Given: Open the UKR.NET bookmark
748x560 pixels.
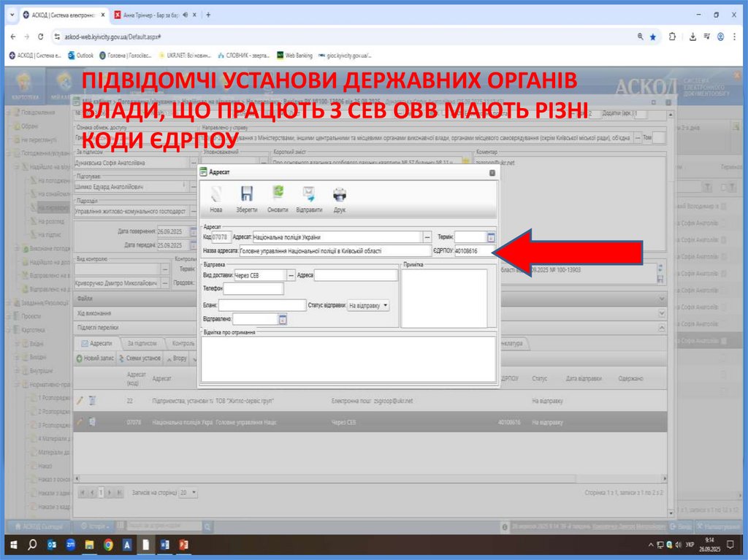Looking at the screenshot, I should click(x=185, y=55).
